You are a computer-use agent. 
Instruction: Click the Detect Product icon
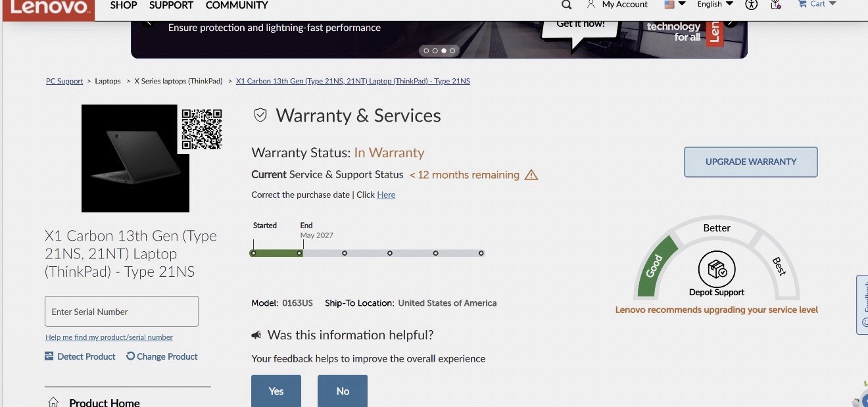pos(49,356)
